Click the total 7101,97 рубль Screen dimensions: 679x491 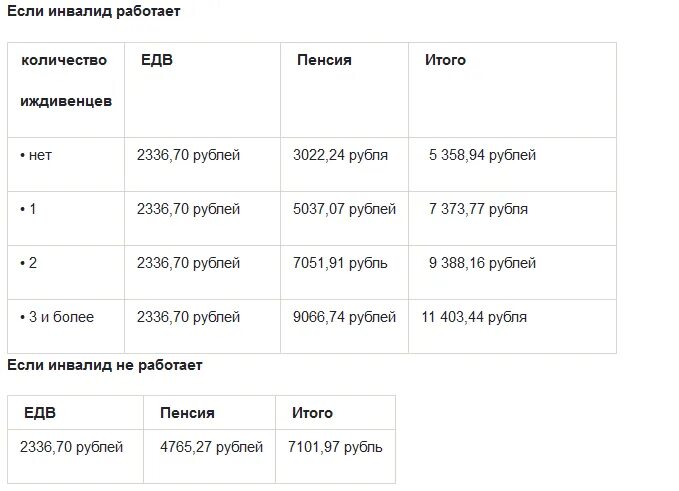click(x=335, y=447)
